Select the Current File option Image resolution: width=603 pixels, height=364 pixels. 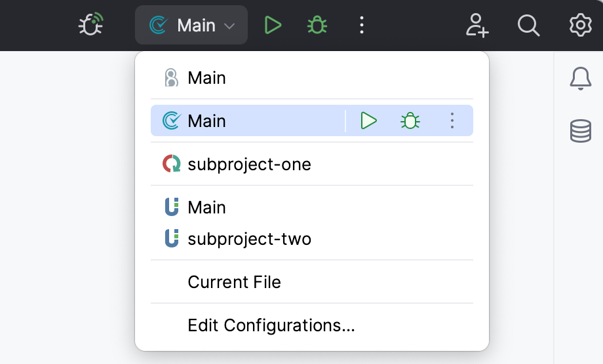tap(234, 282)
